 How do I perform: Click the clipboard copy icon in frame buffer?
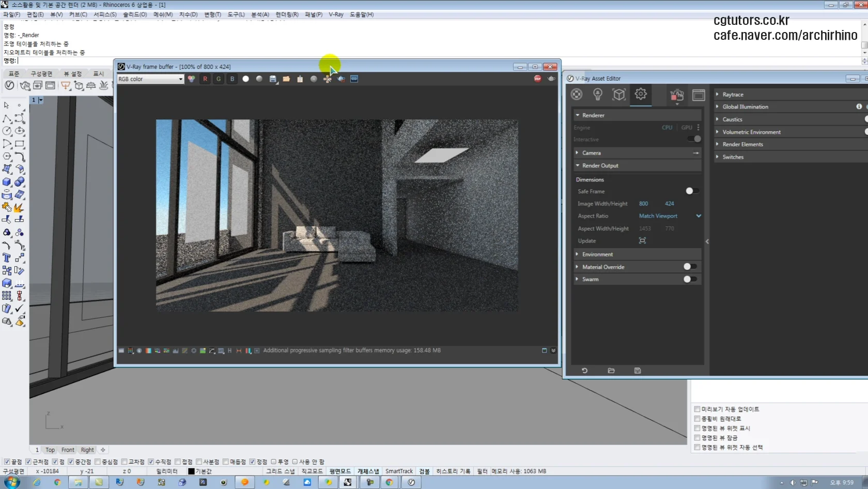300,79
